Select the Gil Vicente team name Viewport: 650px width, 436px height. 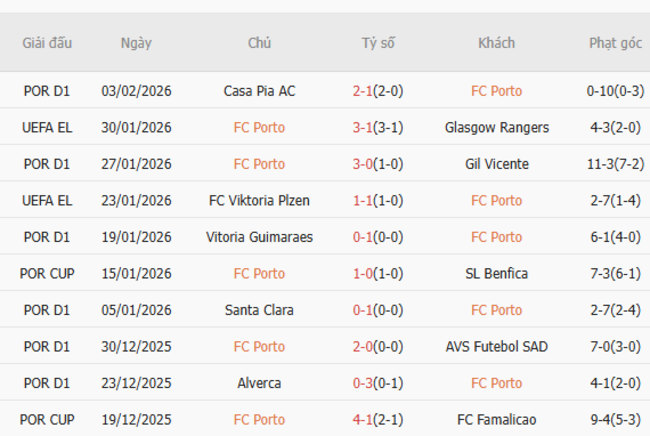[496, 164]
